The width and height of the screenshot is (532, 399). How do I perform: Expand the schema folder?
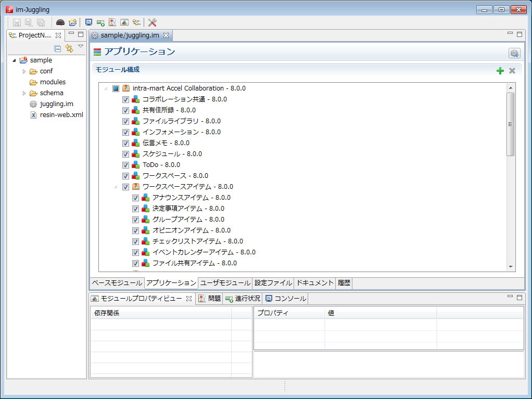point(24,93)
